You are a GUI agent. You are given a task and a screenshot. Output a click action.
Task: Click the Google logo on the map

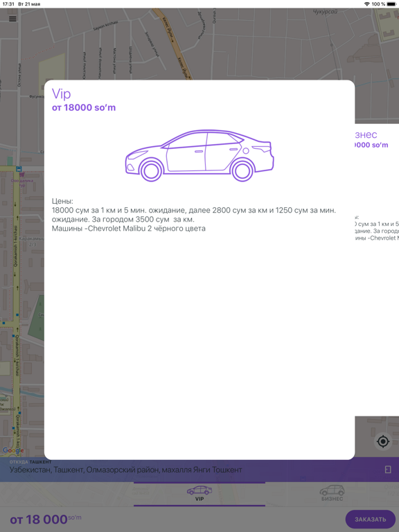pos(13,450)
